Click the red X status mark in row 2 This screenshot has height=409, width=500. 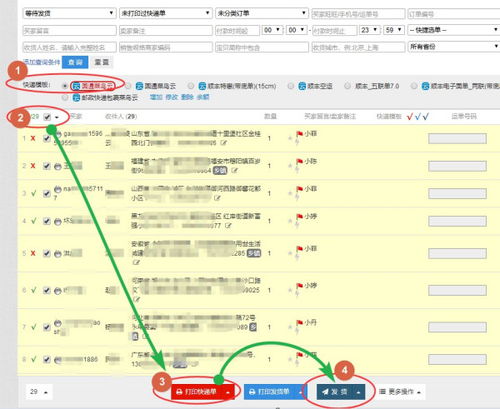[33, 166]
